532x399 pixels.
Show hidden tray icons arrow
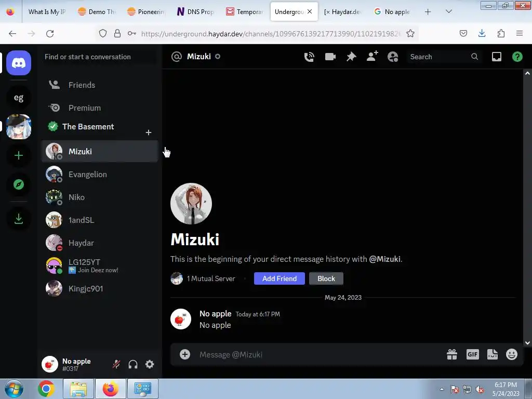pos(442,389)
